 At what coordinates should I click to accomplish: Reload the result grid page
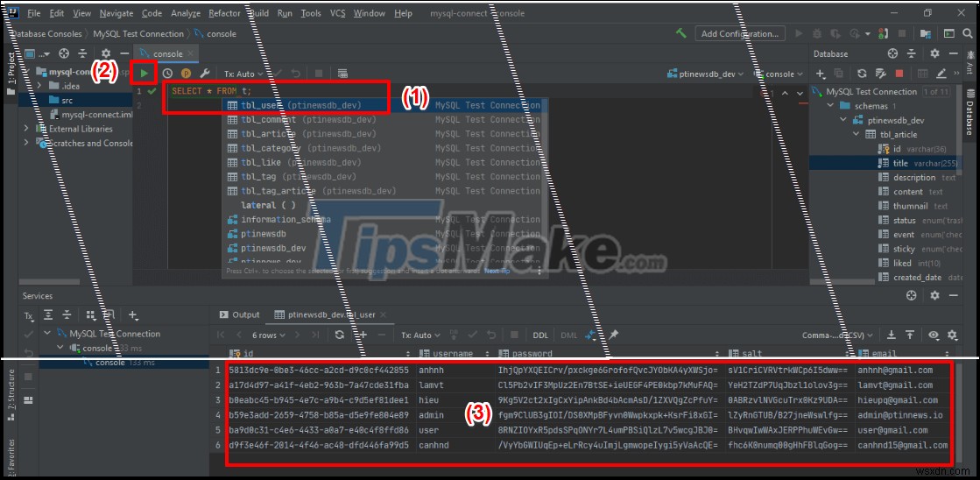pos(340,335)
